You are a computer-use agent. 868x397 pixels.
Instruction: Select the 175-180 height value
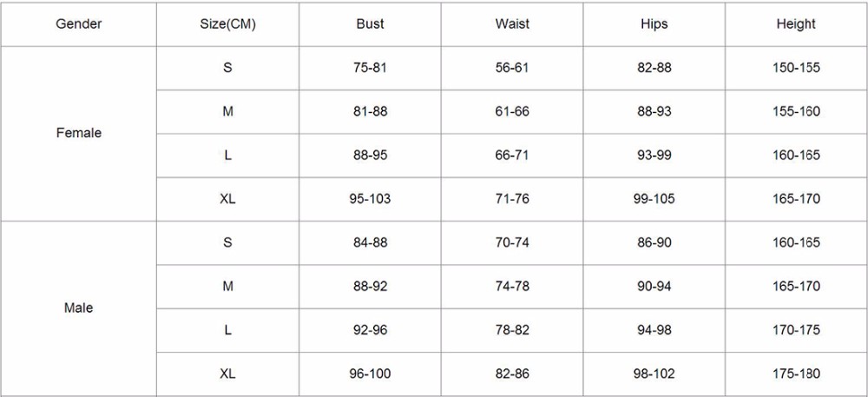[796, 374]
